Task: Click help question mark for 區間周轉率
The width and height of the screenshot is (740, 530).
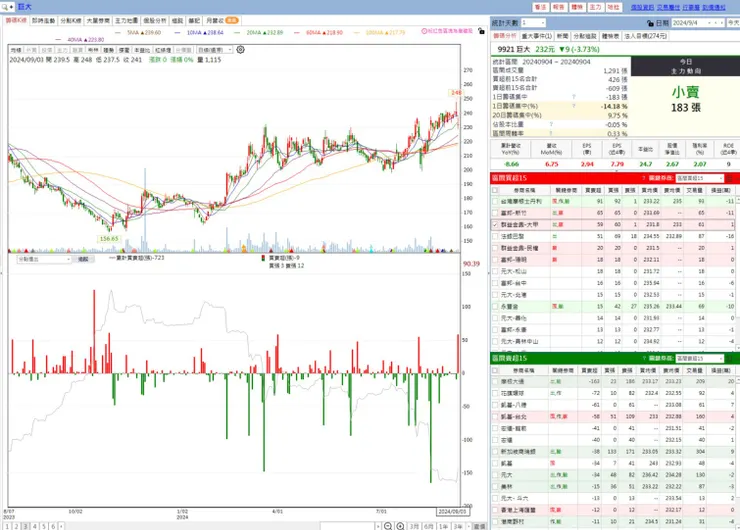Action: click(551, 134)
